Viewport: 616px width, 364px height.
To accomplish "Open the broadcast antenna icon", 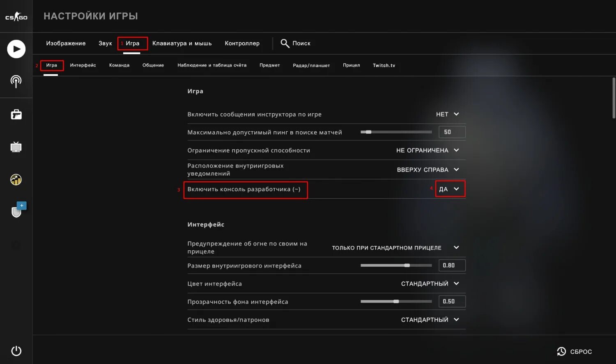I will click(16, 81).
